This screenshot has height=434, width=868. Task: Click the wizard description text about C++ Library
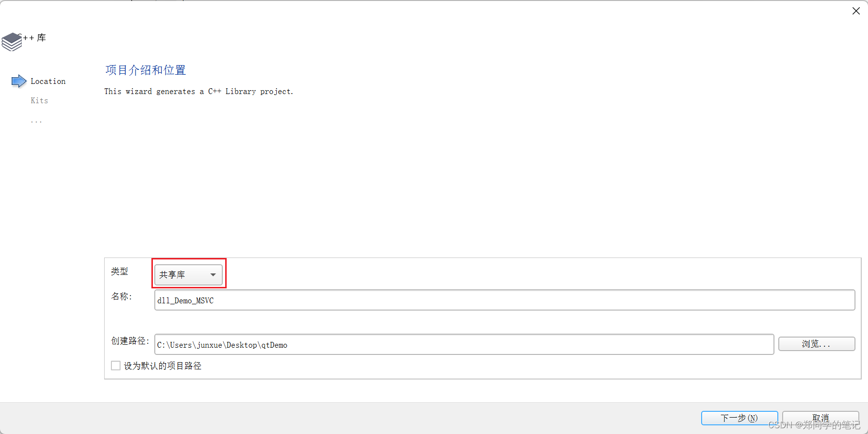(199, 91)
